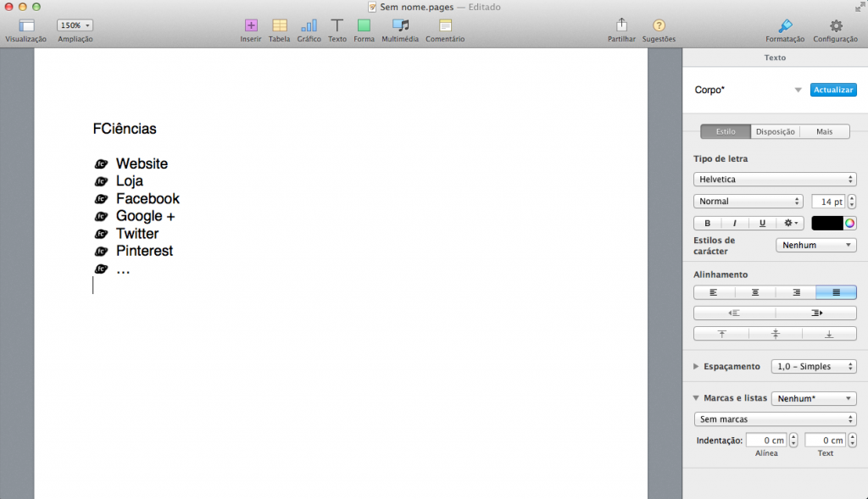Viewport: 868px width, 499px height.
Task: Click the 14 pt font size field
Action: pyautogui.click(x=828, y=202)
